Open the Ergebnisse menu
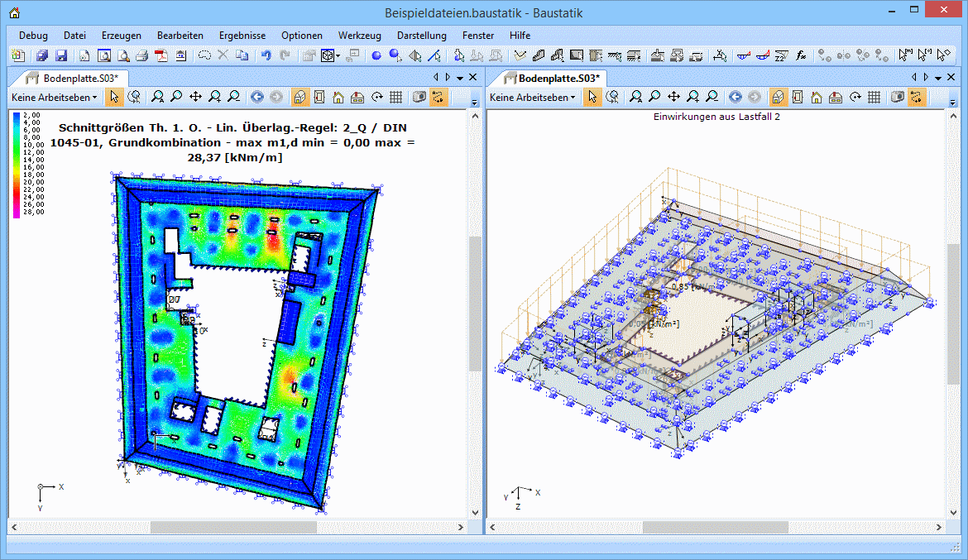The height and width of the screenshot is (560, 968). 242,36
